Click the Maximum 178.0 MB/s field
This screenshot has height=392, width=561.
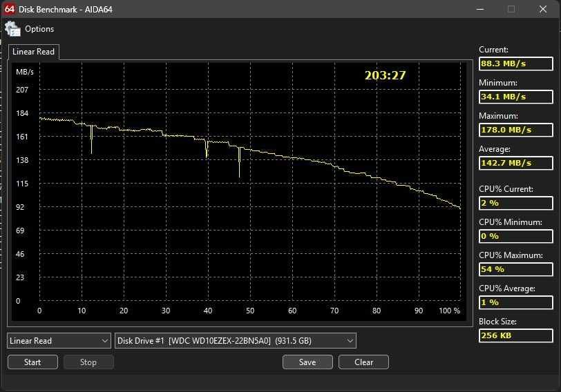point(515,130)
